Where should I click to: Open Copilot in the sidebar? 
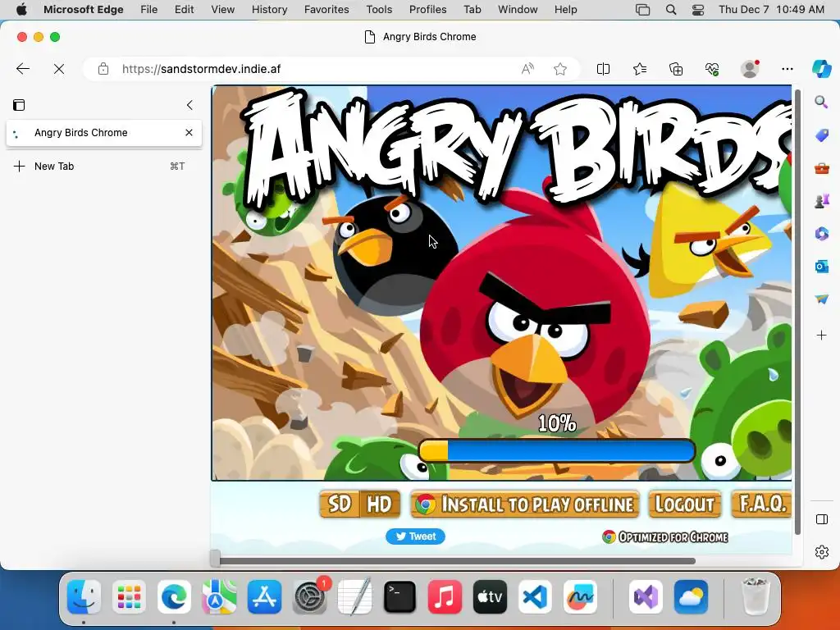click(x=821, y=69)
